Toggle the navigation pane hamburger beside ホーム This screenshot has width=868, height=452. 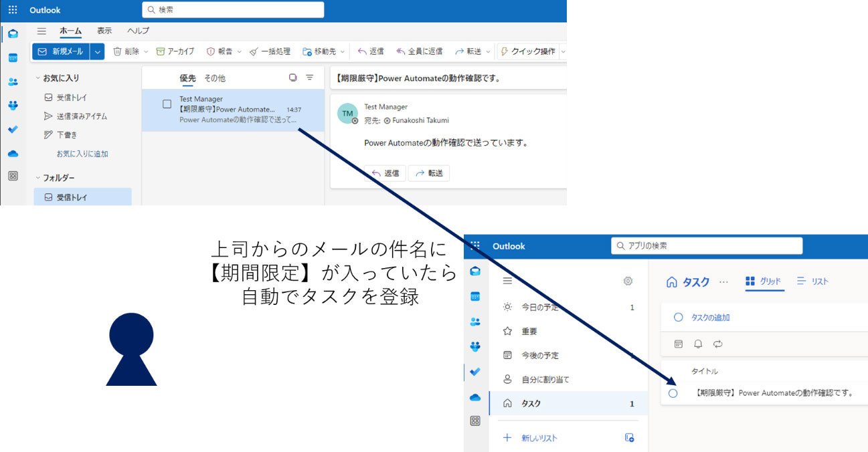coord(41,31)
